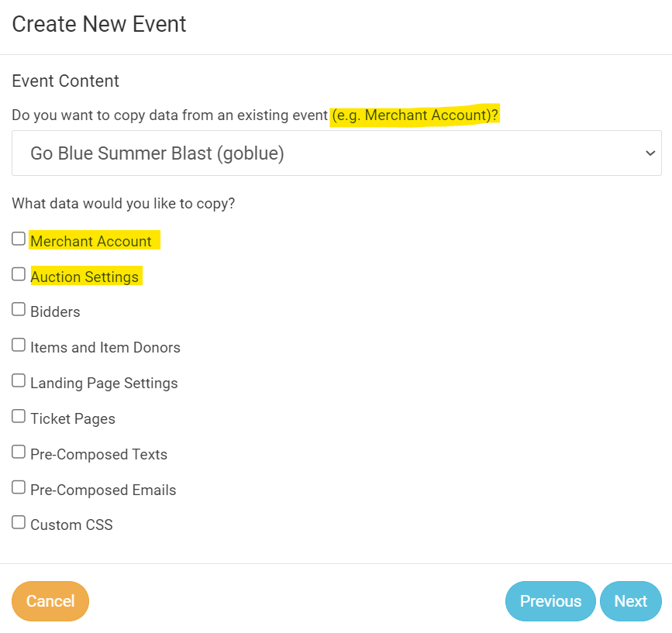
Task: Click the Auction Settings label text
Action: pos(84,277)
